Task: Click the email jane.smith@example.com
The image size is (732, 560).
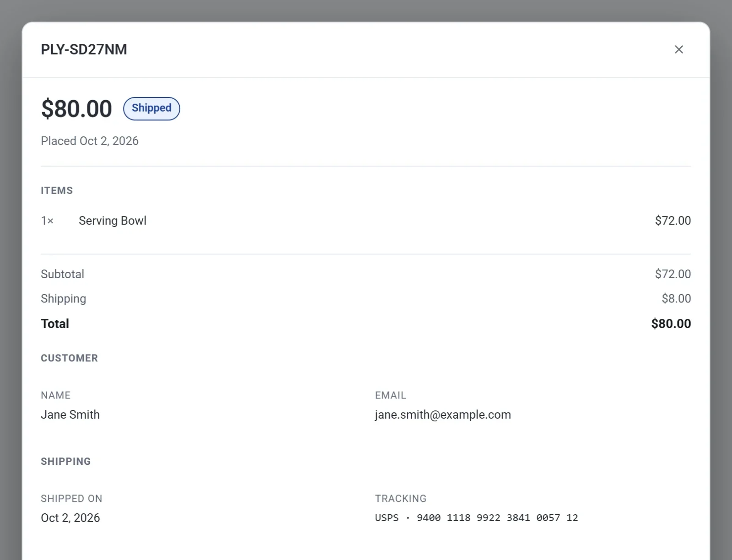Action: (443, 415)
